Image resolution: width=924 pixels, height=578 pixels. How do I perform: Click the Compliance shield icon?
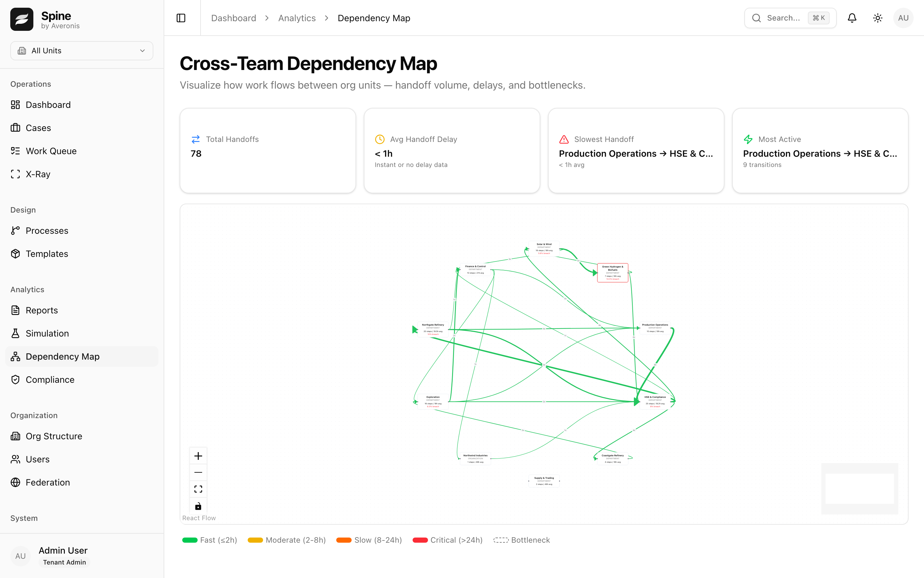[15, 380]
